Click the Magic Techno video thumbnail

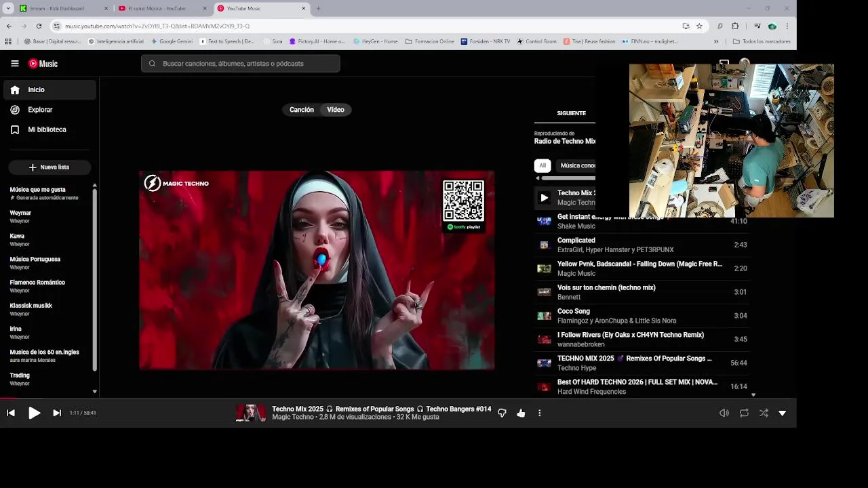click(x=317, y=270)
